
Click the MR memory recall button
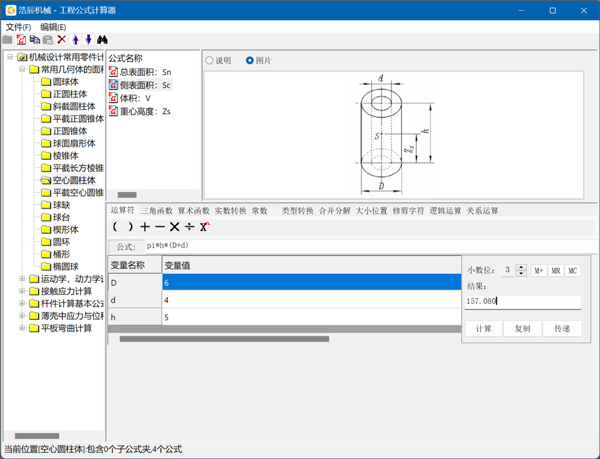[x=556, y=270]
